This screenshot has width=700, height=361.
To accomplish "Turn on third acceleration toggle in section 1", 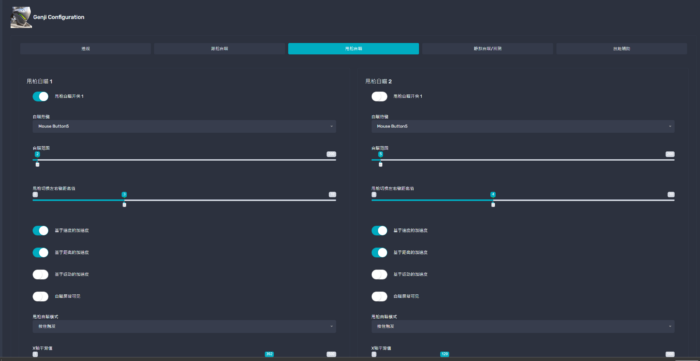I will 41,274.
